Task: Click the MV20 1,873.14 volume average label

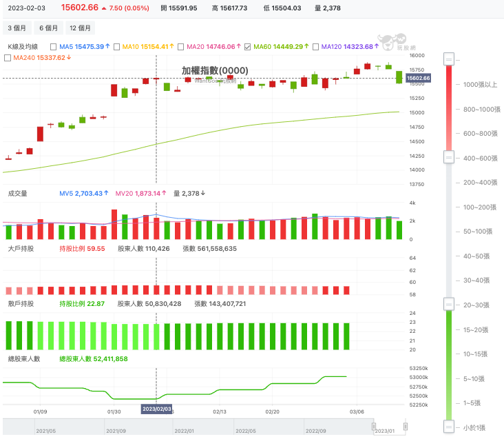Action: [140, 193]
